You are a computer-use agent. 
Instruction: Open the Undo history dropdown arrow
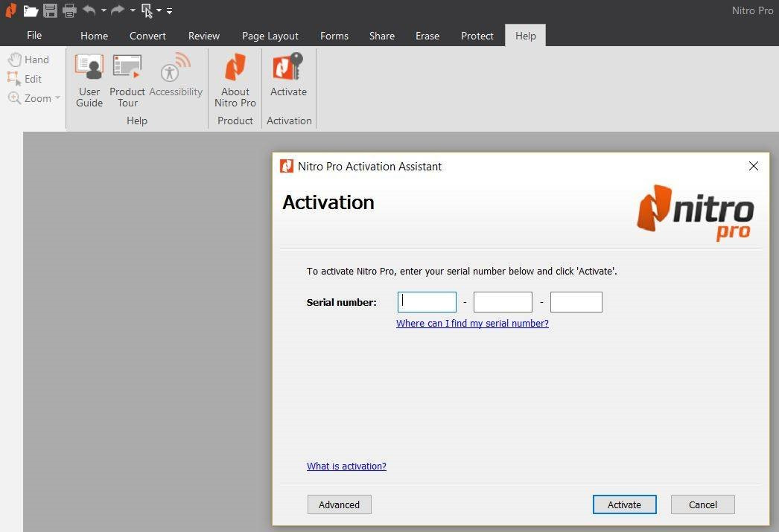pyautogui.click(x=104, y=10)
